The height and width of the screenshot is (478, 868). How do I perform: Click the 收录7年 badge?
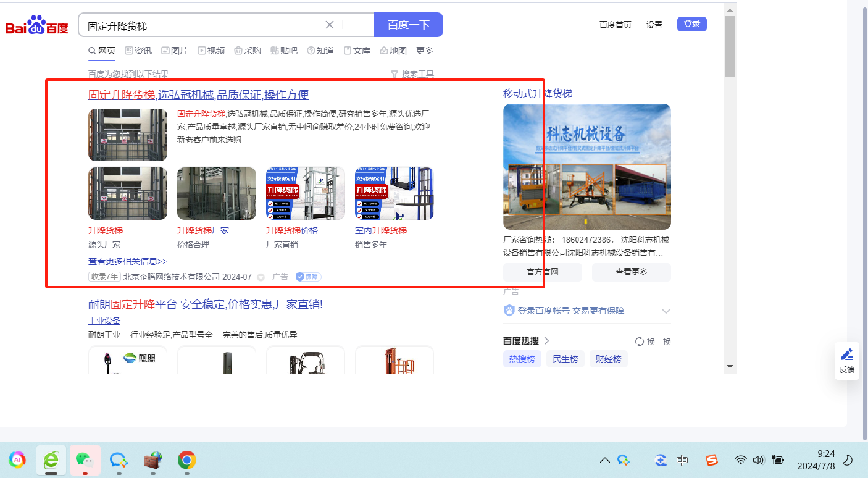point(104,277)
